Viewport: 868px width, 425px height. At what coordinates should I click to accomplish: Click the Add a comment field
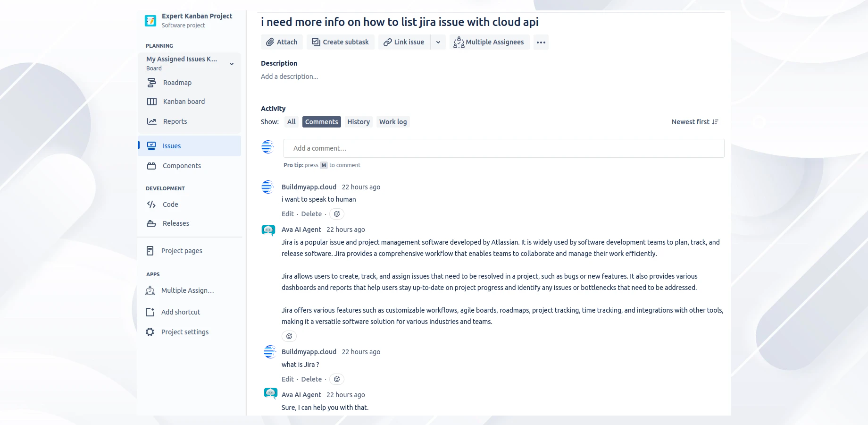(x=503, y=148)
